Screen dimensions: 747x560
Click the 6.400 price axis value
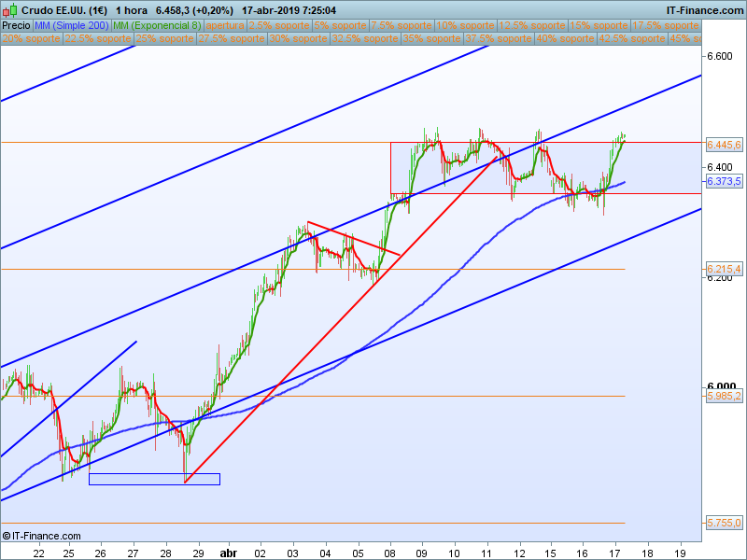coord(719,167)
